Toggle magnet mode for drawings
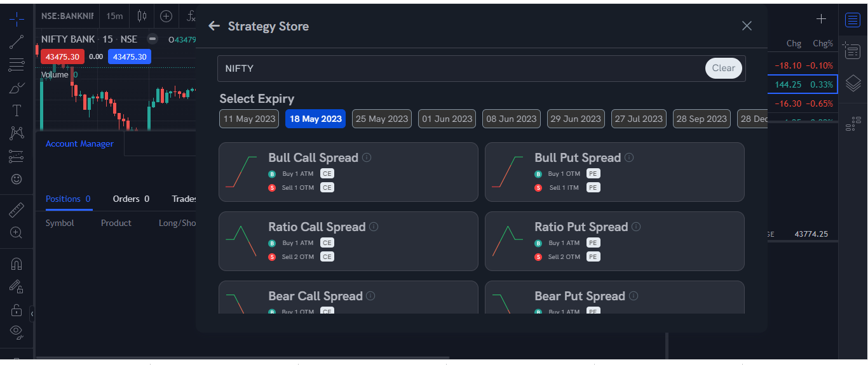The width and height of the screenshot is (868, 365). pyautogui.click(x=17, y=263)
